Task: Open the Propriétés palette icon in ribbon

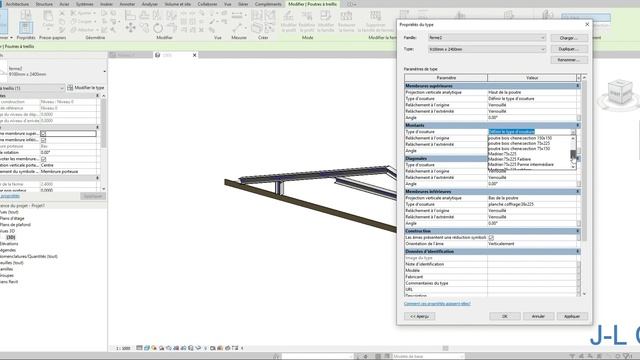Action: [26, 28]
